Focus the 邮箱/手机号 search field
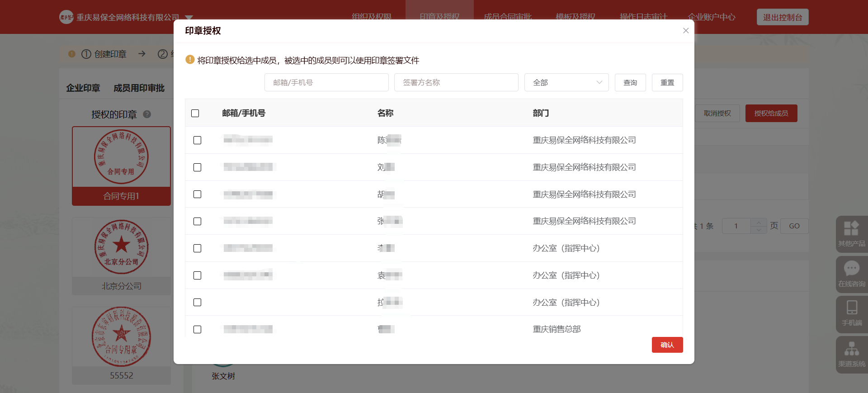Image resolution: width=868 pixels, height=393 pixels. [x=326, y=82]
